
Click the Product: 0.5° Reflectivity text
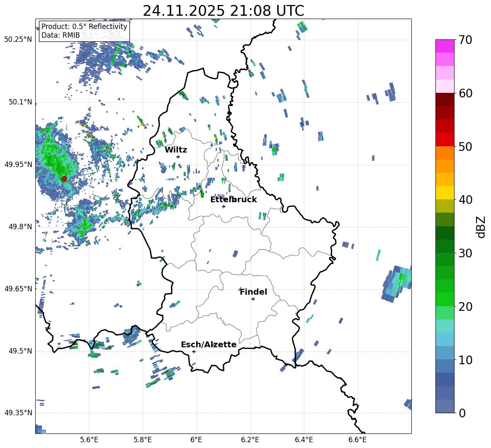tap(84, 27)
